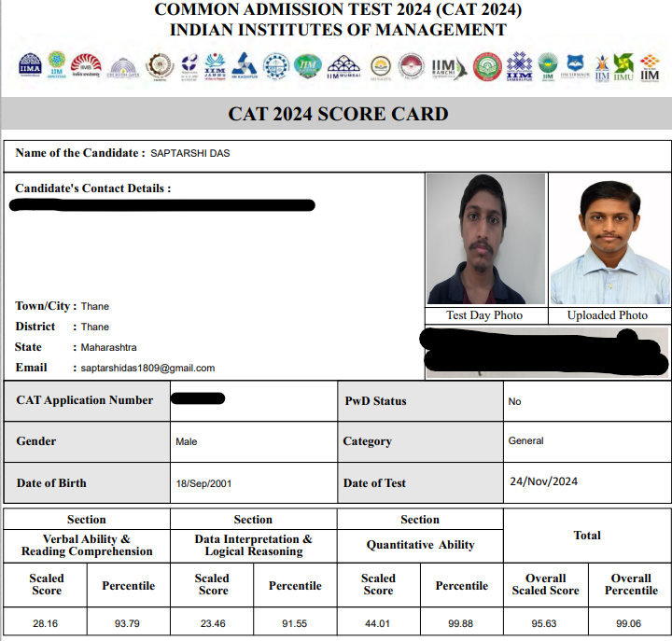Click the IIMA logo in the banner
672x641 pixels.
coord(30,65)
